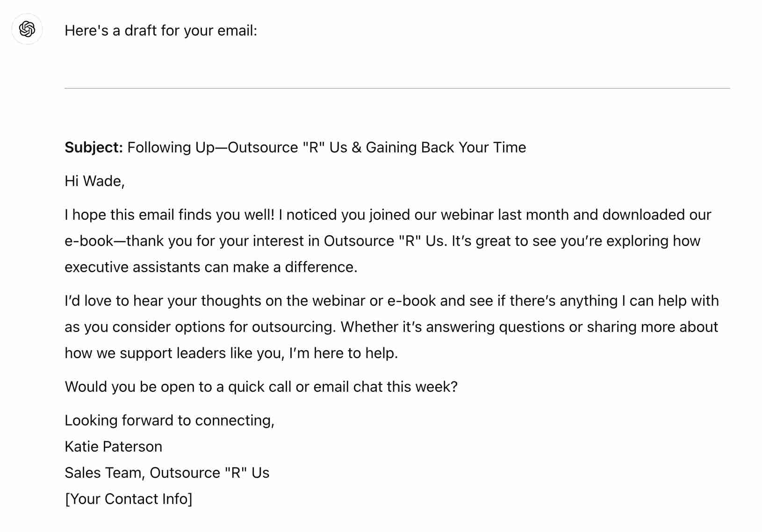
Task: Click the '[Your Contact Info]' placeholder
Action: [x=129, y=499]
